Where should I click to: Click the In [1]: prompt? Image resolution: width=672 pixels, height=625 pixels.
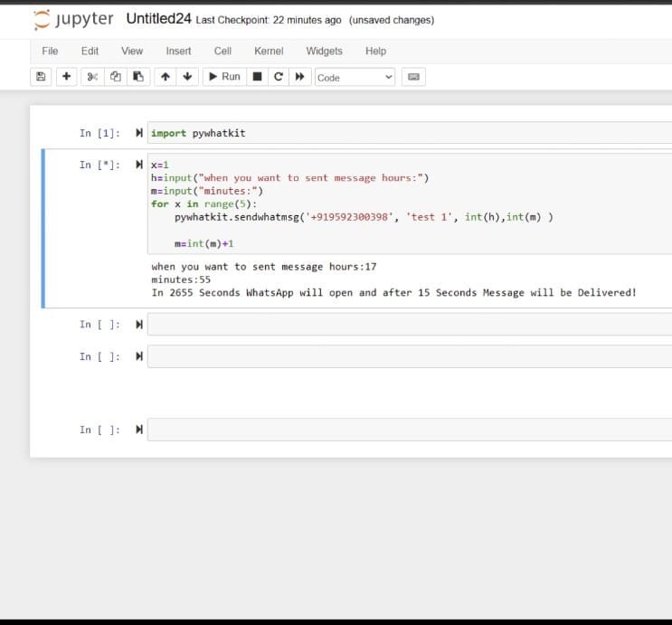click(x=99, y=133)
